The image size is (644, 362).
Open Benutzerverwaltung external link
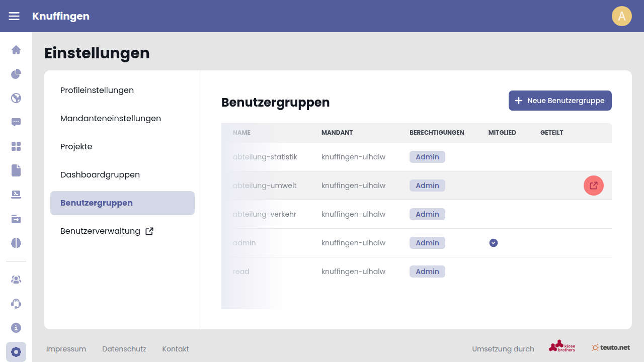pos(107,231)
